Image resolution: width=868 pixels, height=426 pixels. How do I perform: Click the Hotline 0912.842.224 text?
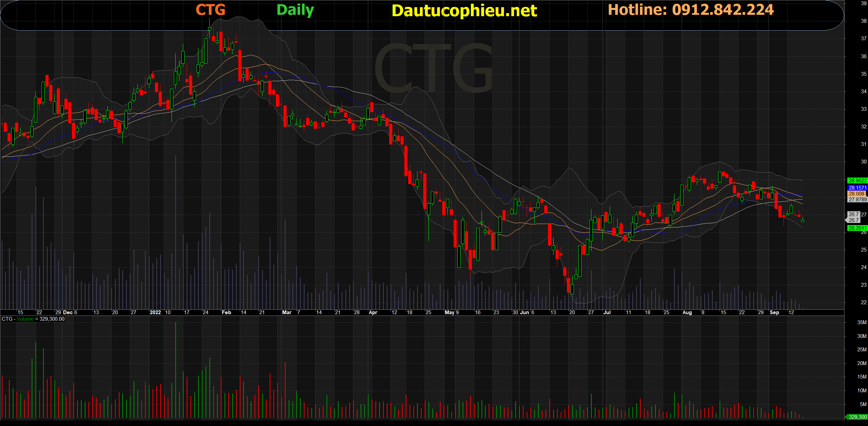[x=691, y=10]
